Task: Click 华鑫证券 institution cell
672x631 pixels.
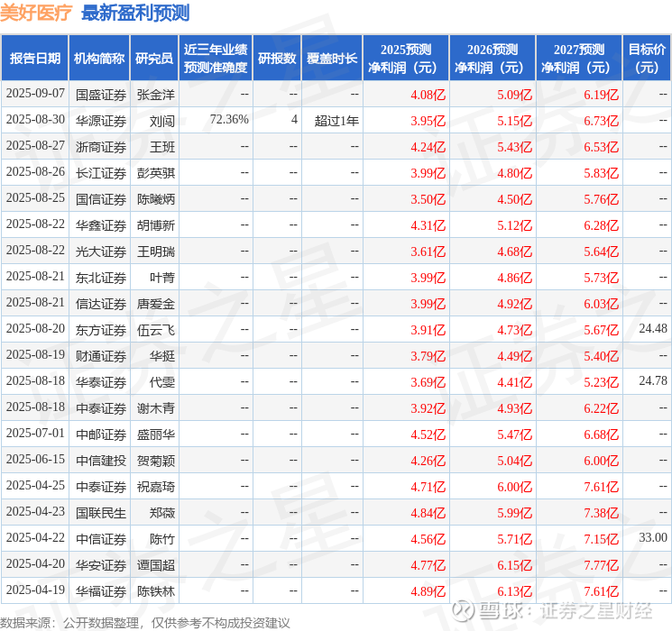Action: 101,225
